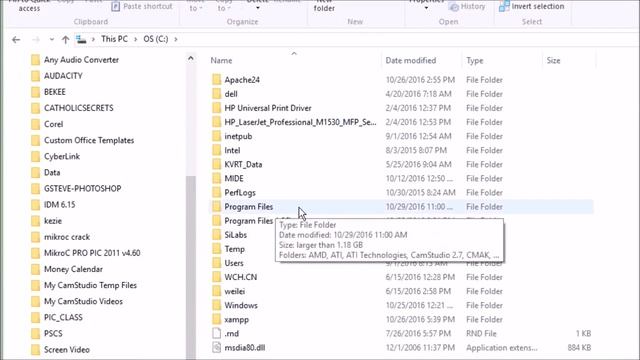The image size is (640, 360).
Task: Select WCH.CN folder icon
Action: click(217, 277)
